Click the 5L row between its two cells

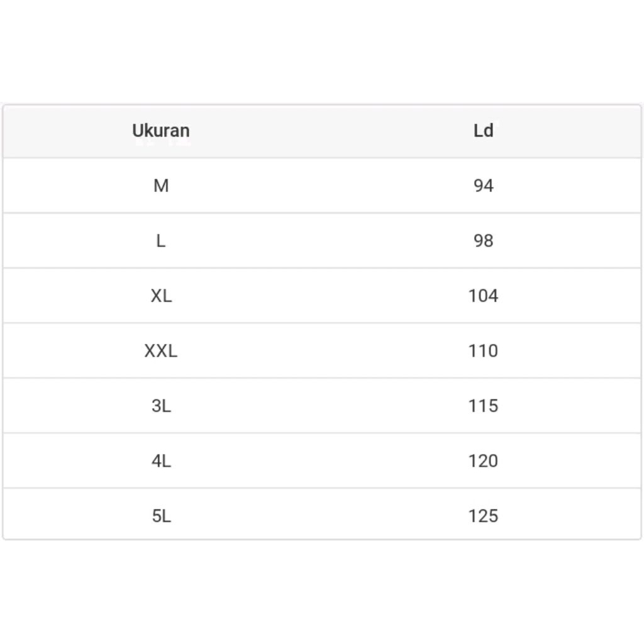tap(322, 516)
